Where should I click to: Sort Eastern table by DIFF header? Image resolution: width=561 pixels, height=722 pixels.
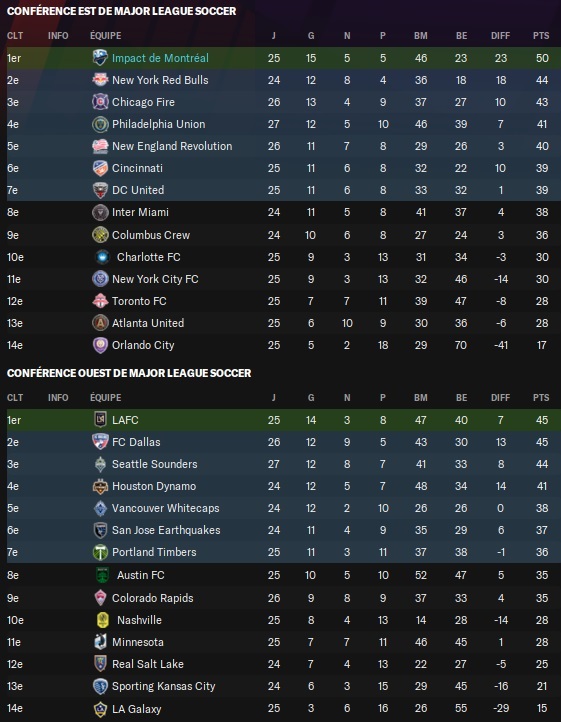500,35
